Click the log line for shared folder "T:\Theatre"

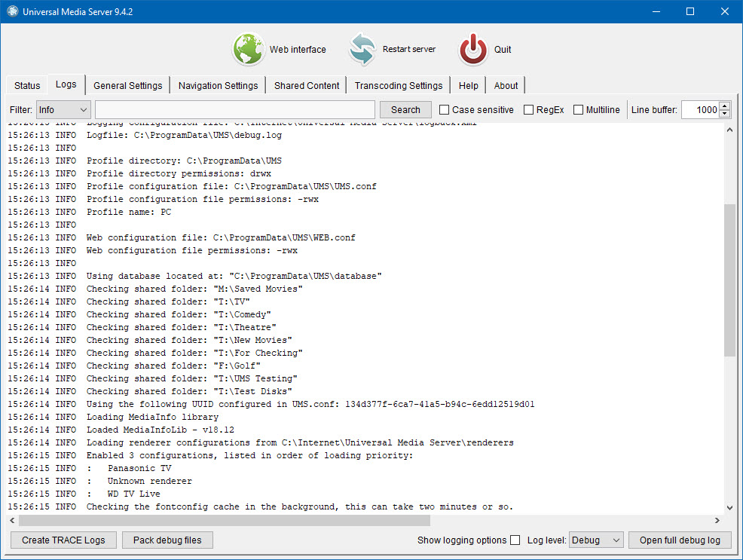tap(142, 327)
